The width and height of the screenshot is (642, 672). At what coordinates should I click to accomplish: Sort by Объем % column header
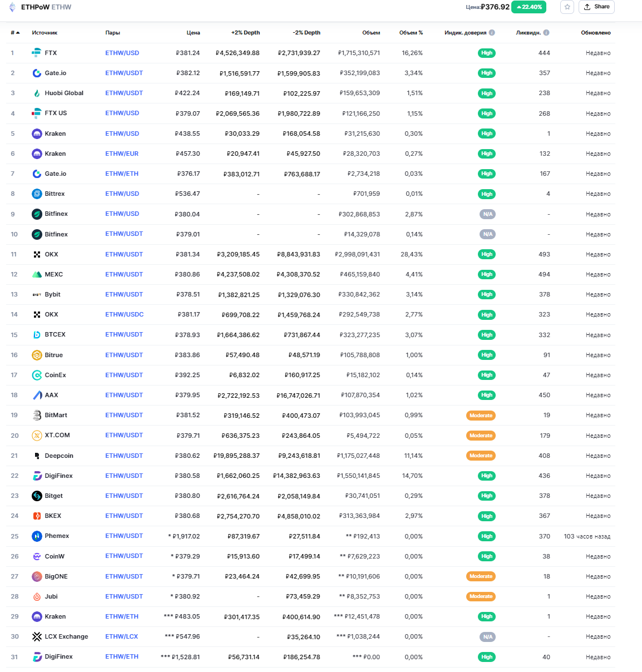pyautogui.click(x=411, y=33)
